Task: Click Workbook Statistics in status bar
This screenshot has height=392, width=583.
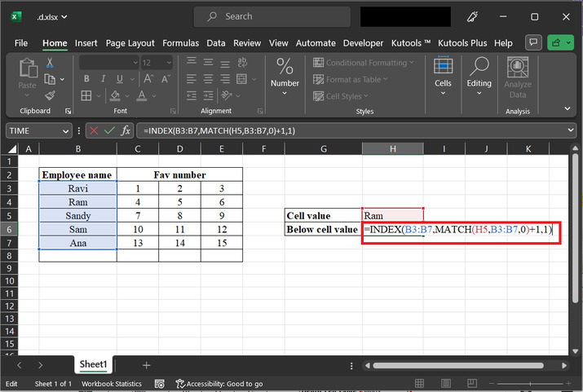Action: coord(111,384)
